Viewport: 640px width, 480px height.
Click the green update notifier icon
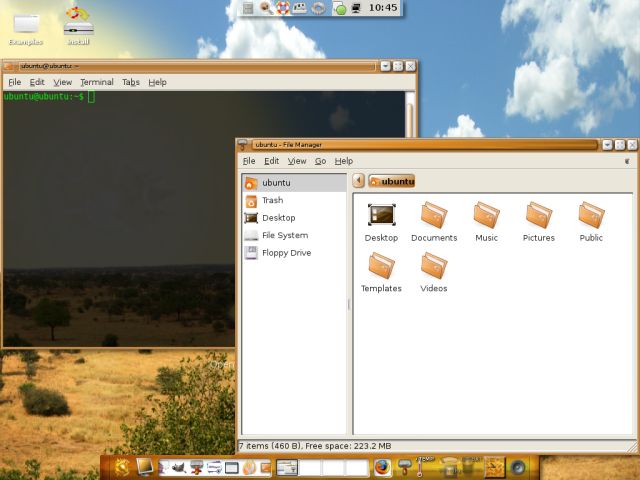(339, 8)
